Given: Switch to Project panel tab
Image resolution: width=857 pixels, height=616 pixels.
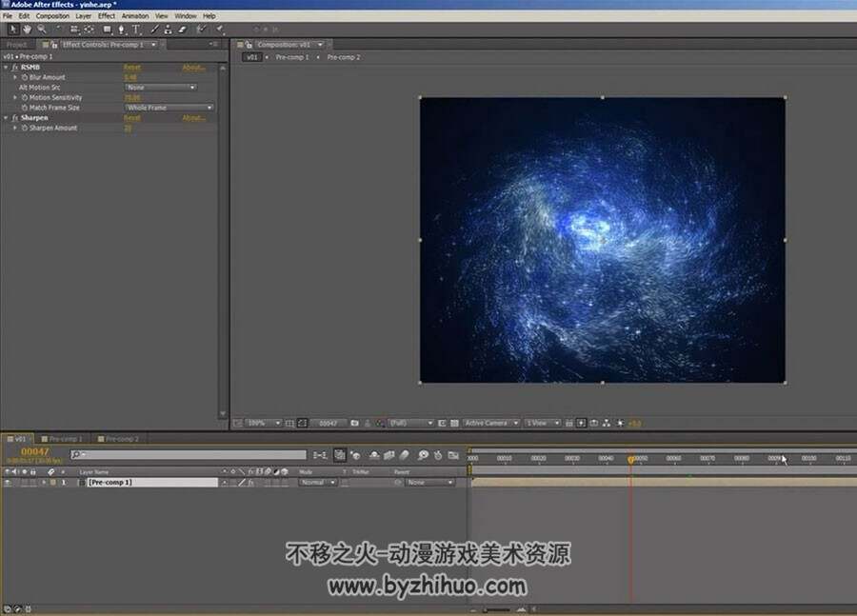Looking at the screenshot, I should (x=17, y=45).
